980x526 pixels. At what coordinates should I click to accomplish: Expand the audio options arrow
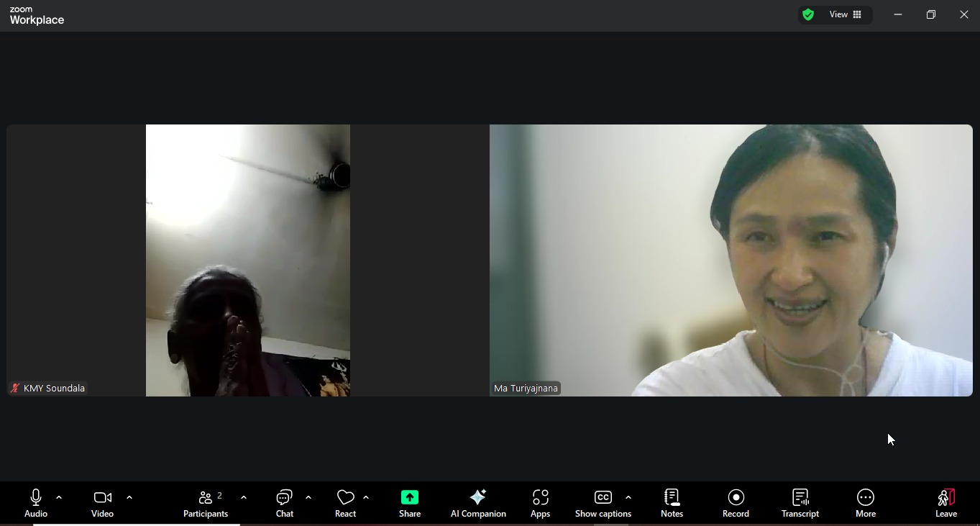pos(59,497)
